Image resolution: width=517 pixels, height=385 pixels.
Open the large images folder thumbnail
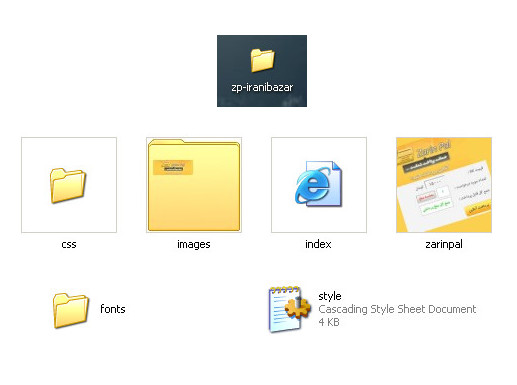pyautogui.click(x=194, y=185)
